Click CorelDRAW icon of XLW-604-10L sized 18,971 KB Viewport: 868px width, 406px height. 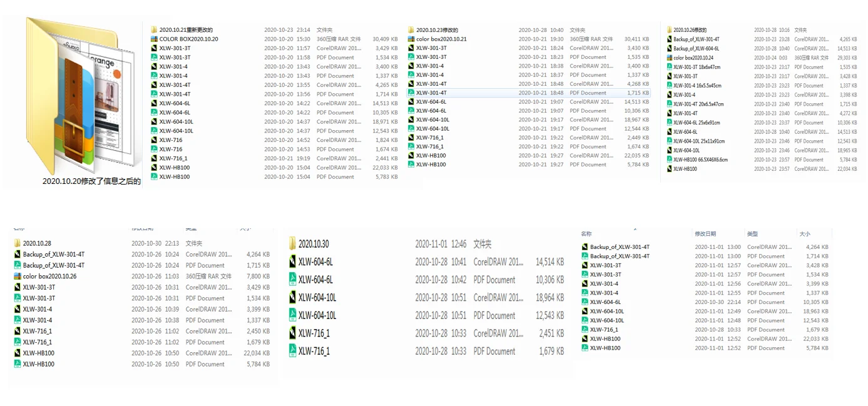(x=154, y=121)
